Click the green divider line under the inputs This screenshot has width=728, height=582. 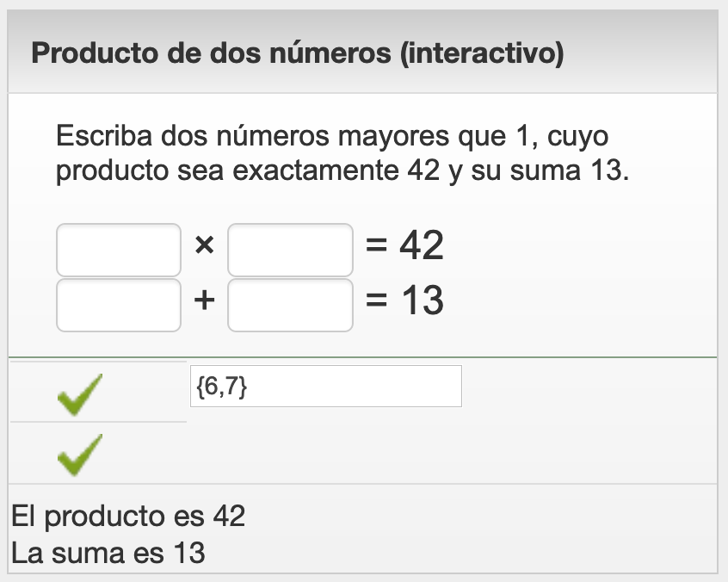[361, 356]
